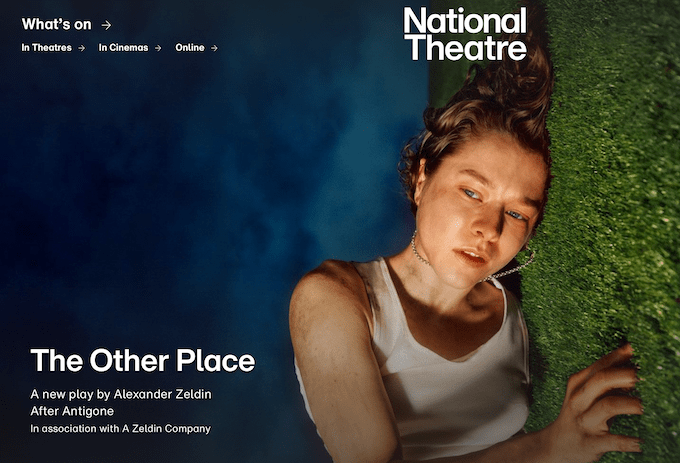Screen dimensions: 680x463
Task: Select In Cinemas from navigation
Action: (123, 48)
